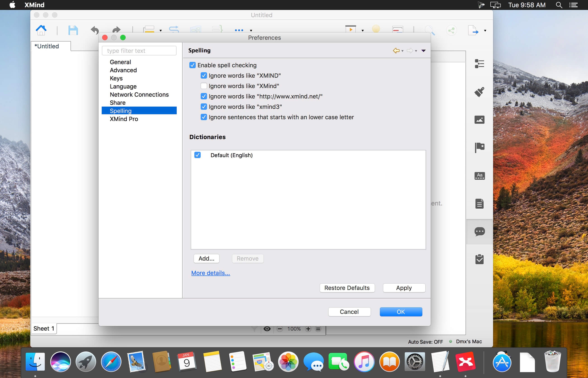
Task: Start the Presentation mode icon
Action: pos(350,29)
